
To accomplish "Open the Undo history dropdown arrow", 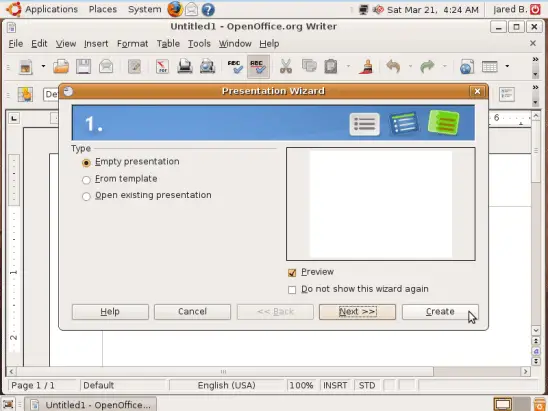I will [x=410, y=66].
